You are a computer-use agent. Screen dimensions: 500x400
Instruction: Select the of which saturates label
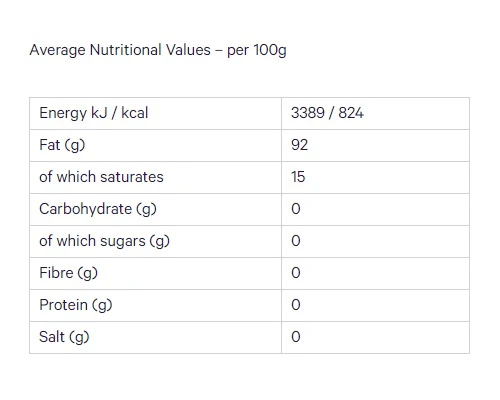point(101,177)
